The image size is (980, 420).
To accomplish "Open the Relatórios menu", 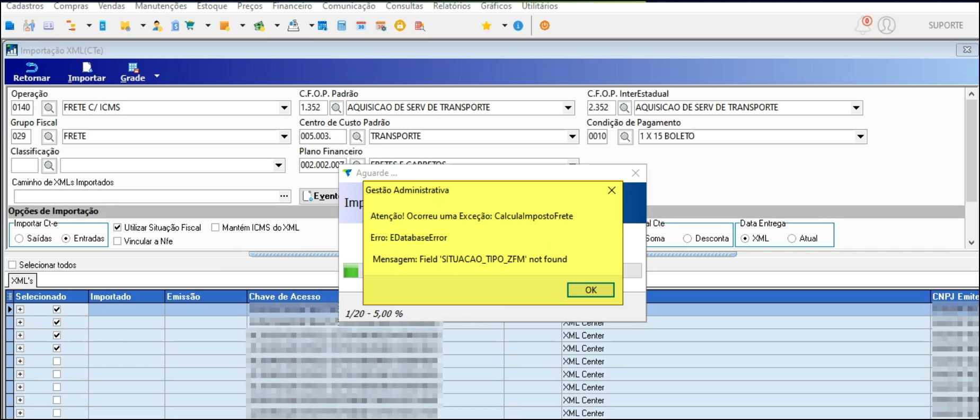I will click(452, 6).
